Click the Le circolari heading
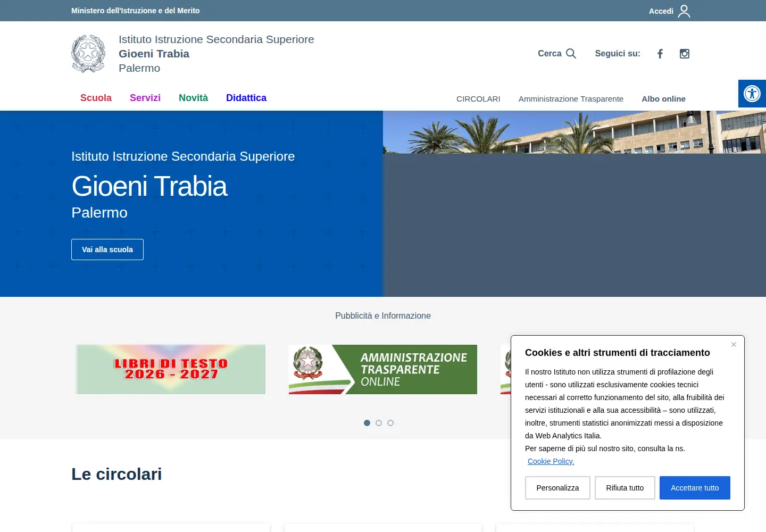Screen dimensions: 766x532 click(x=116, y=474)
